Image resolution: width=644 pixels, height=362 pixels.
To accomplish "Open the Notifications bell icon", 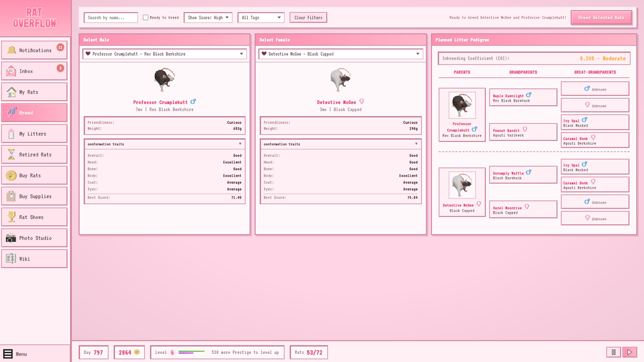I will pos(12,50).
